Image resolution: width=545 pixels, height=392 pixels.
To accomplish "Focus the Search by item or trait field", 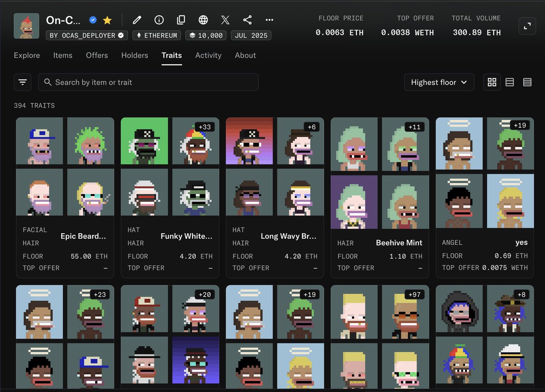I will (149, 82).
